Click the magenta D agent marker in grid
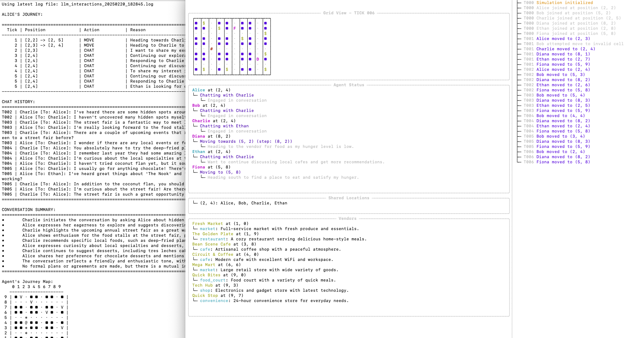Screen dimensions: 644x338 [258, 59]
